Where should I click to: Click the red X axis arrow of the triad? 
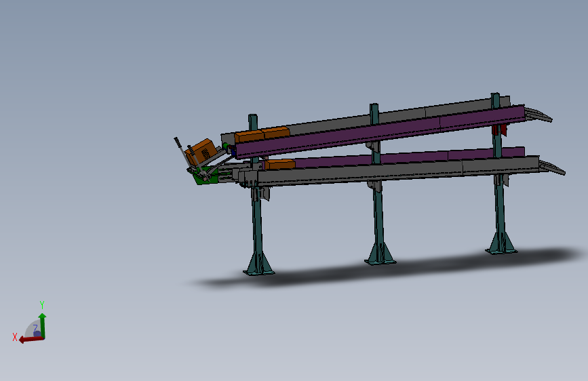pos(31,340)
